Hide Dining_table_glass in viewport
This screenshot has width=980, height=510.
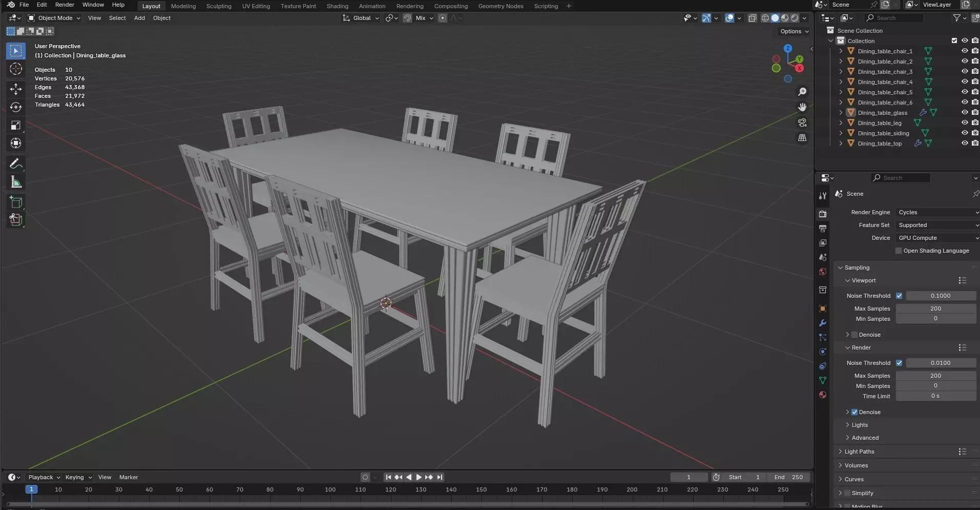point(965,112)
